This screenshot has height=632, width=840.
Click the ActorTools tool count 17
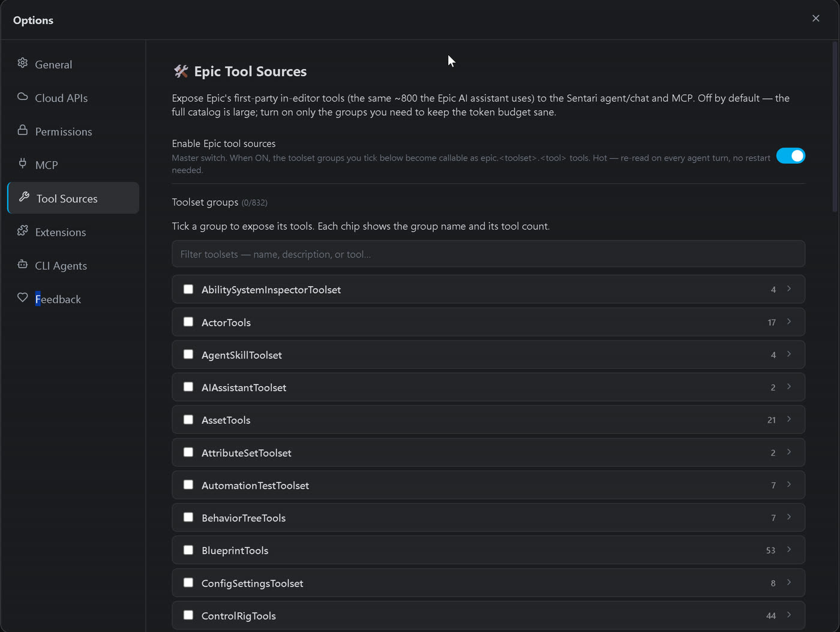pyautogui.click(x=772, y=323)
